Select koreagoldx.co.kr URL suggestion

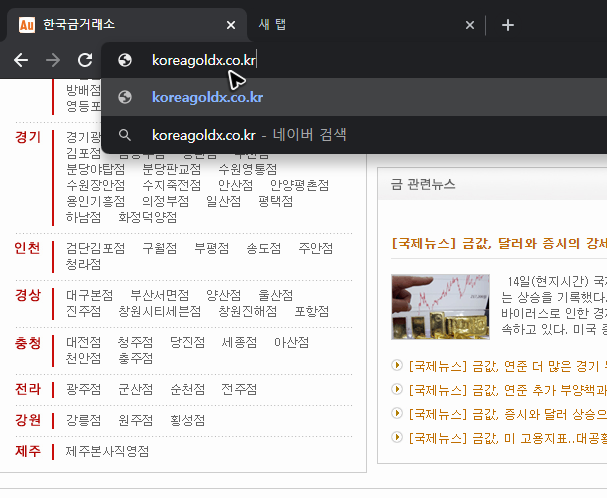pyautogui.click(x=354, y=97)
